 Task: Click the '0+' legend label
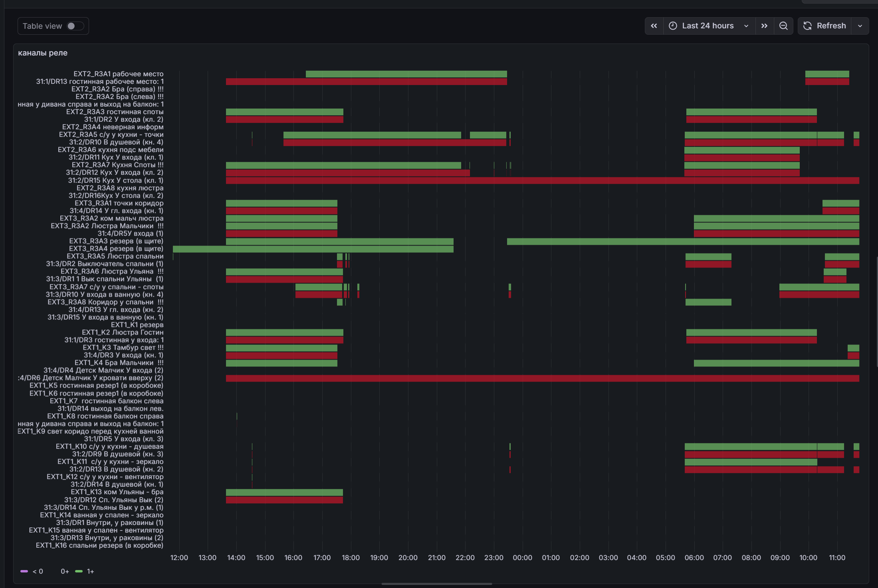[x=65, y=572]
